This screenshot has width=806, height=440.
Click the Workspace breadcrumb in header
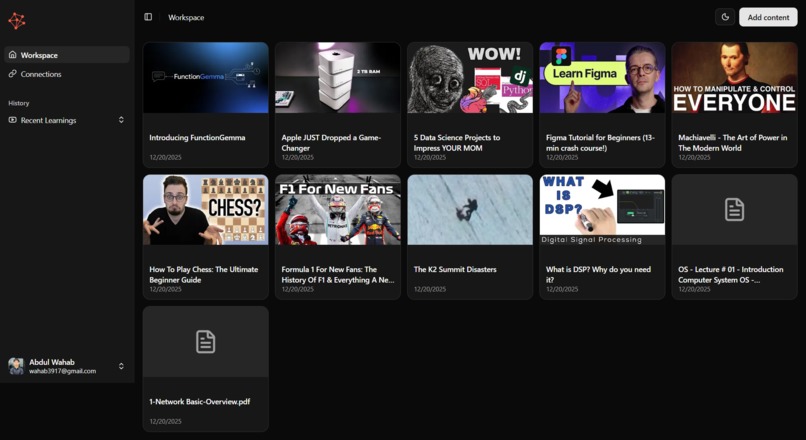[186, 17]
